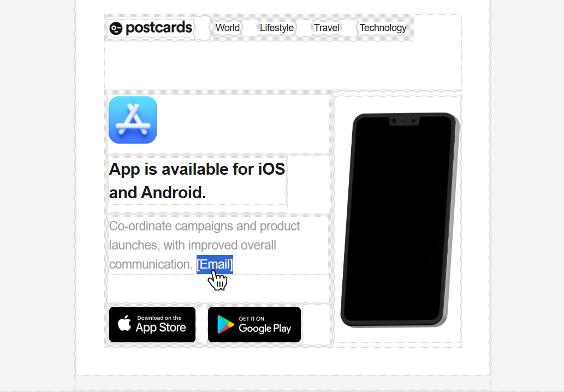Click the highlighted [Email] merge tag

click(215, 264)
